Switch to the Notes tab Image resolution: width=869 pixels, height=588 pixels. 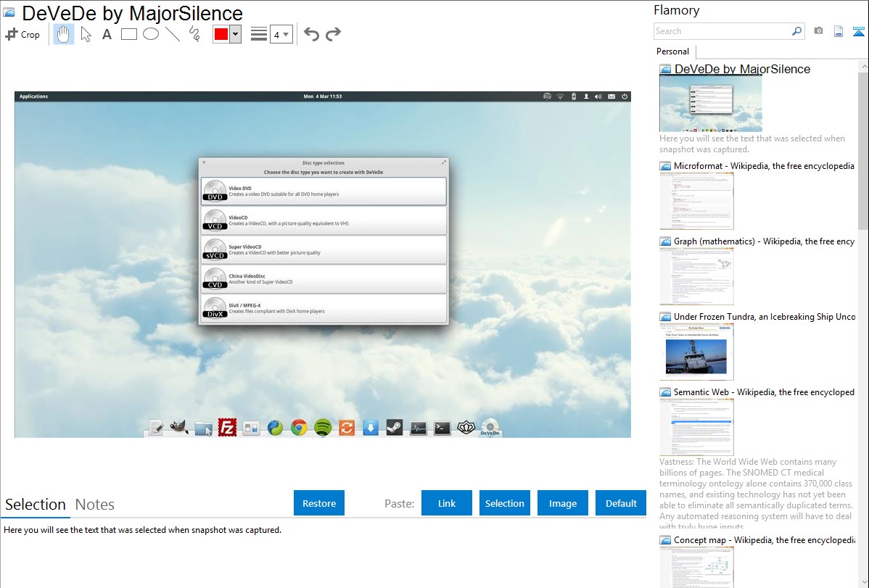click(x=95, y=505)
